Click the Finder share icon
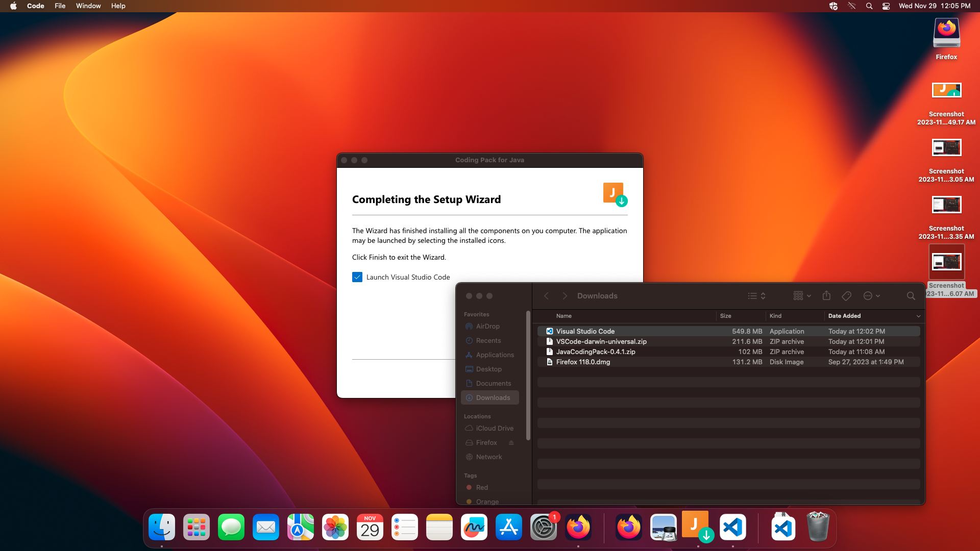 click(826, 296)
